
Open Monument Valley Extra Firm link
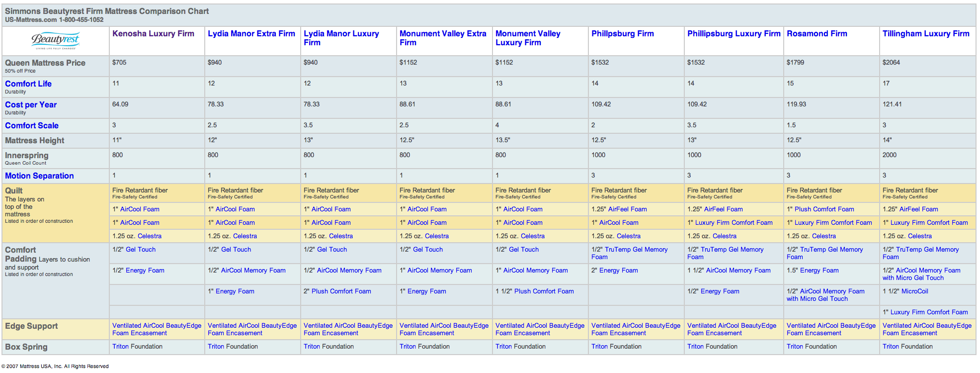pyautogui.click(x=443, y=38)
